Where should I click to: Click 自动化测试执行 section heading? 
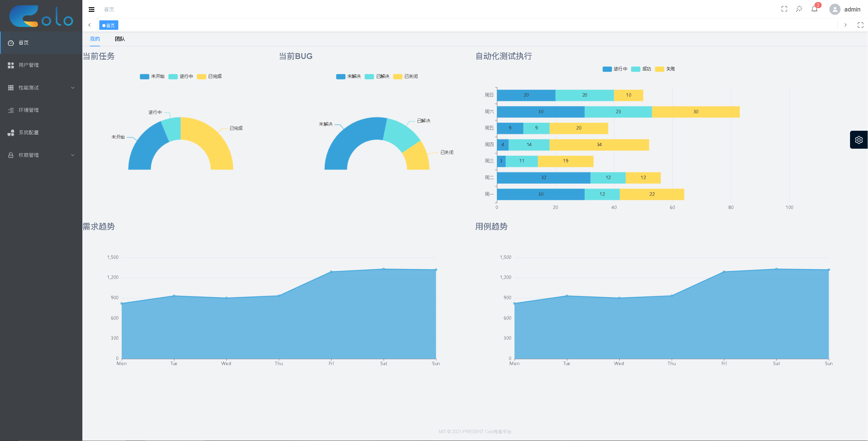click(x=504, y=56)
